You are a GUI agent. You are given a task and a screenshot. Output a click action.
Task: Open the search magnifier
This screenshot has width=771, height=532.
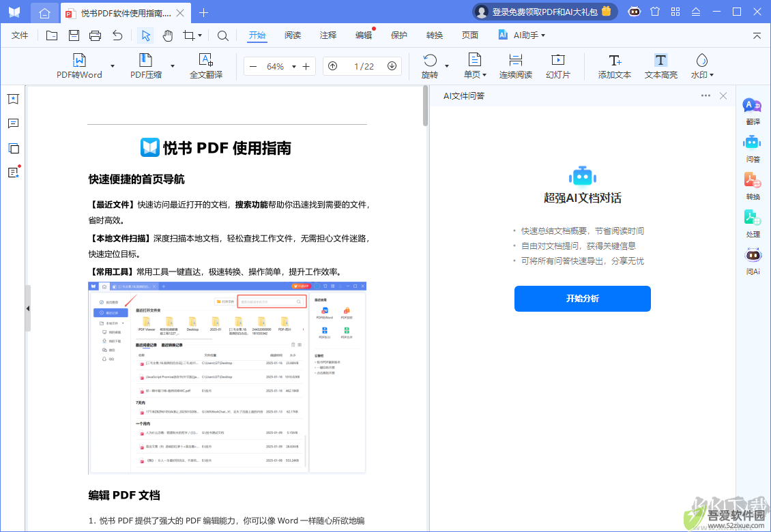[x=222, y=35]
